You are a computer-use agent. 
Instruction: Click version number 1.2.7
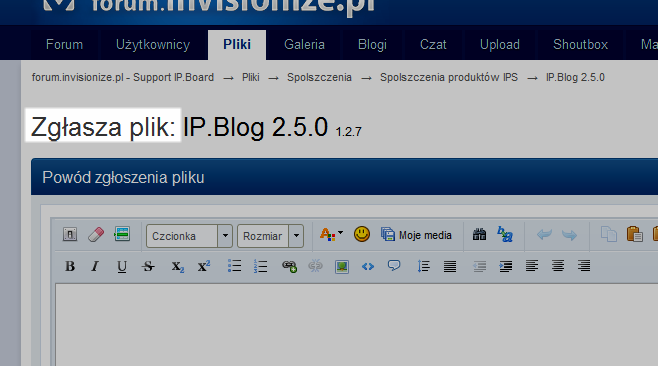348,132
